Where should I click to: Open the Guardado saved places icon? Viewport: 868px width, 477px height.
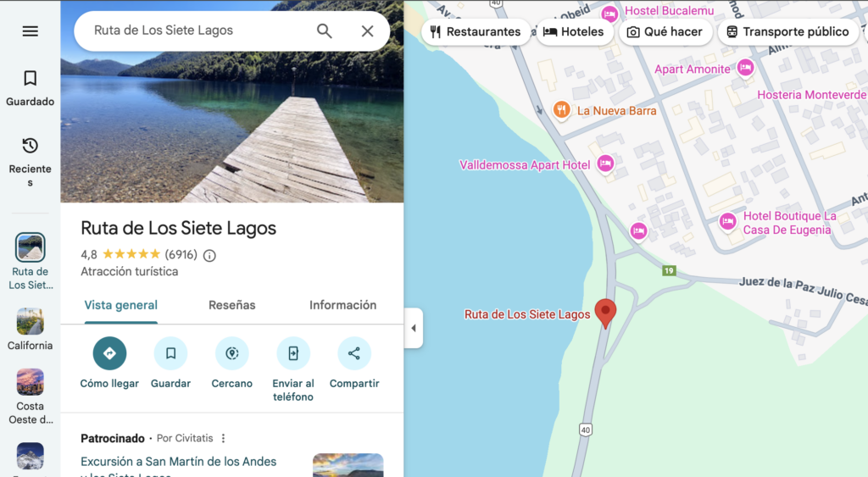point(30,78)
